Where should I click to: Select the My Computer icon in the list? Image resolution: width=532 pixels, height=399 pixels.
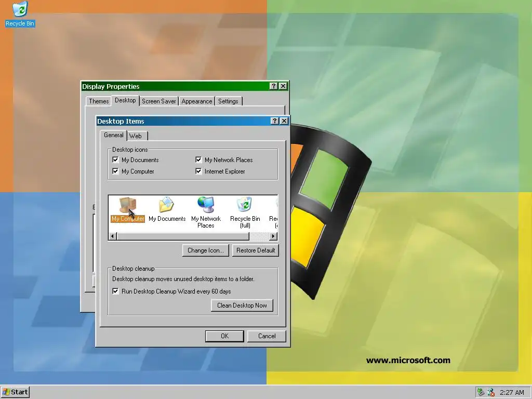[128, 210]
